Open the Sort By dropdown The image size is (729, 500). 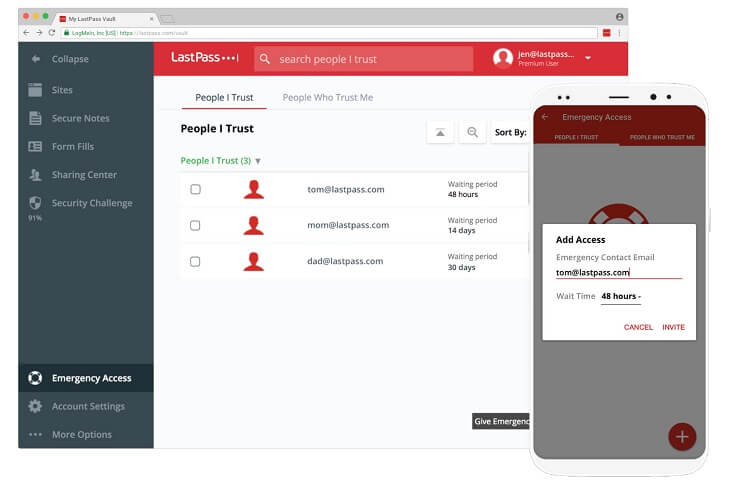(510, 132)
